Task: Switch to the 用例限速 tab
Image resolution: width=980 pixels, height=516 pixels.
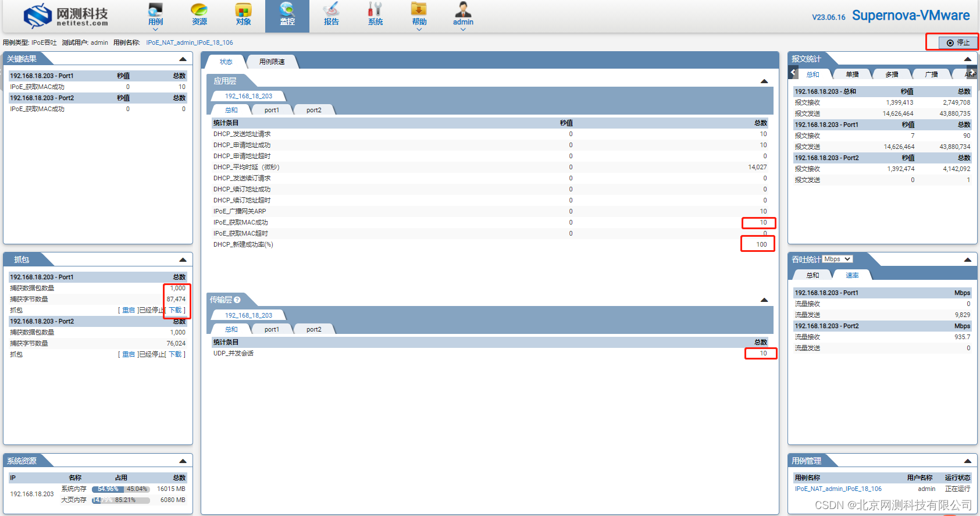Action: pos(272,62)
